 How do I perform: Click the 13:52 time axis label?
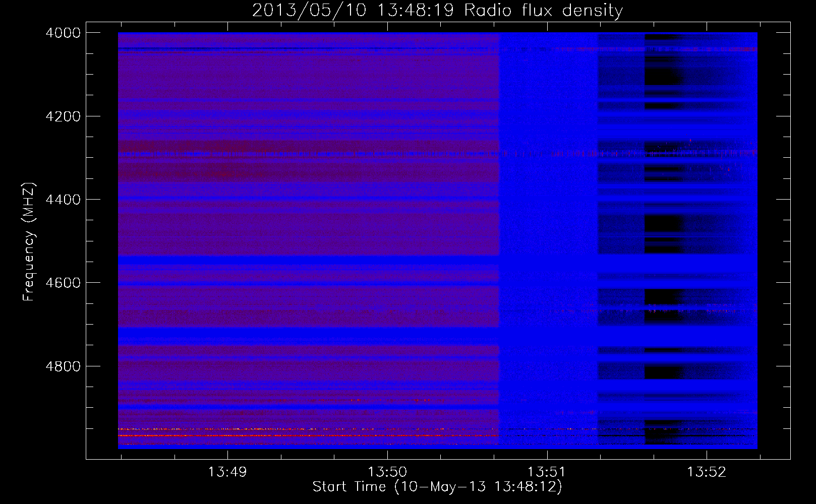[x=707, y=472]
